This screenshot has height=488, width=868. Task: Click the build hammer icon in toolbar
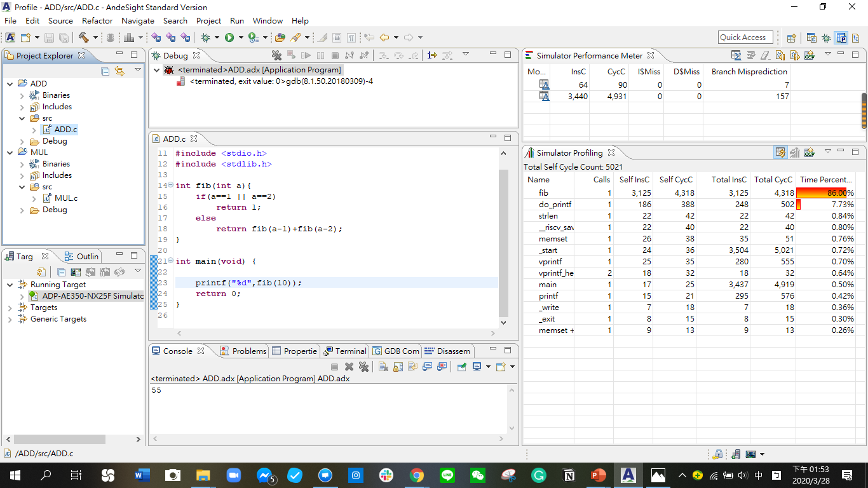coord(83,37)
